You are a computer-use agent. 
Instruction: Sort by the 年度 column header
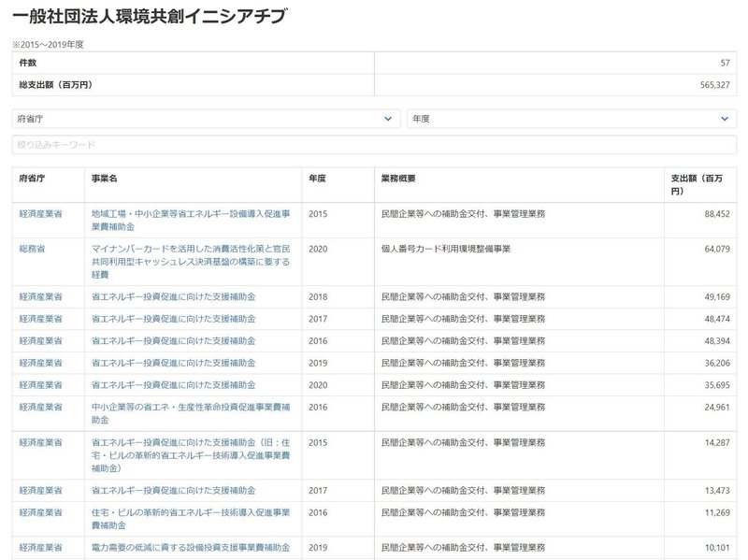click(x=317, y=179)
